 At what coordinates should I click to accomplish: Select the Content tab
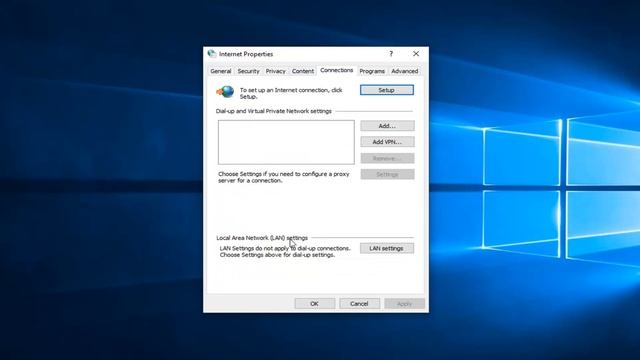click(x=303, y=71)
